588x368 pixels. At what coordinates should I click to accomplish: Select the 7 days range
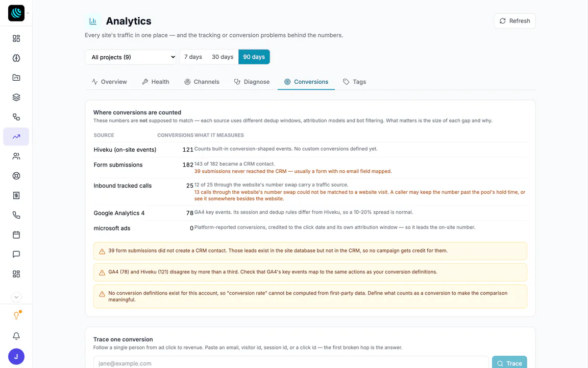(x=193, y=57)
